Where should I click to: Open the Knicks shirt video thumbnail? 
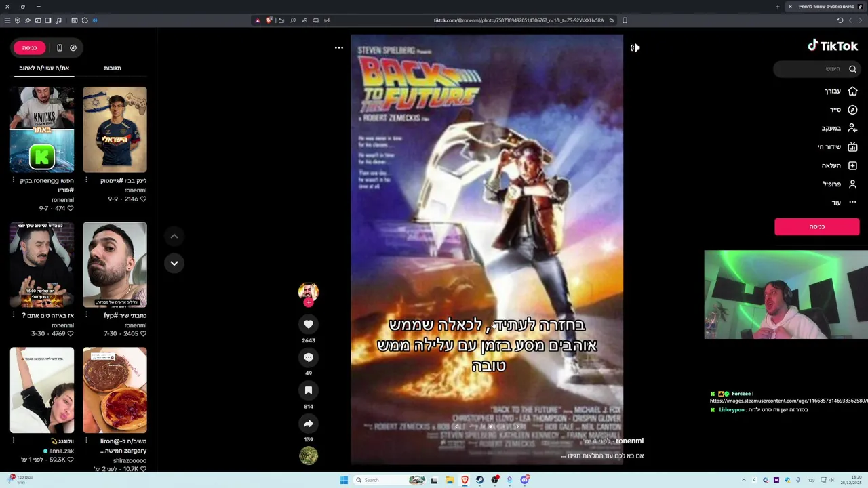click(42, 129)
